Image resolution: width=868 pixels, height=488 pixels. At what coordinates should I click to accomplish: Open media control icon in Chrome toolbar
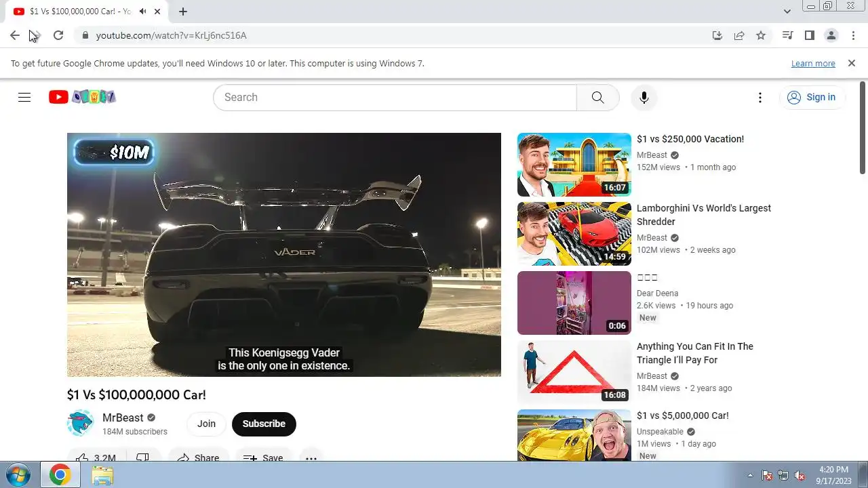pos(787,35)
